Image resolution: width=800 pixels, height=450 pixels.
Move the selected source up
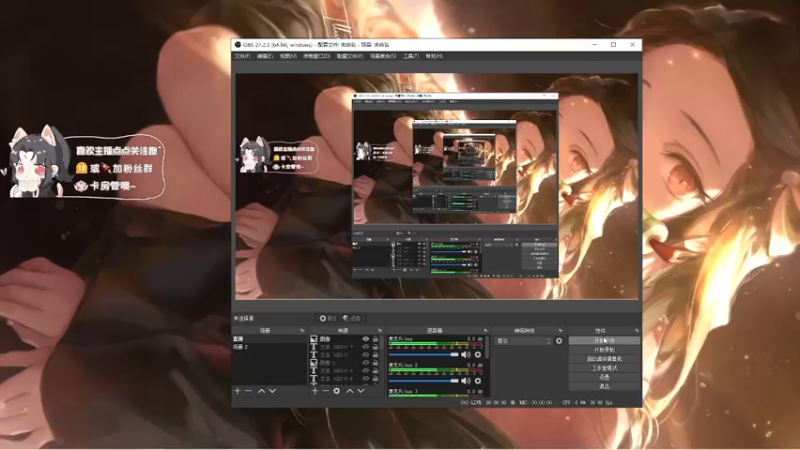(349, 391)
